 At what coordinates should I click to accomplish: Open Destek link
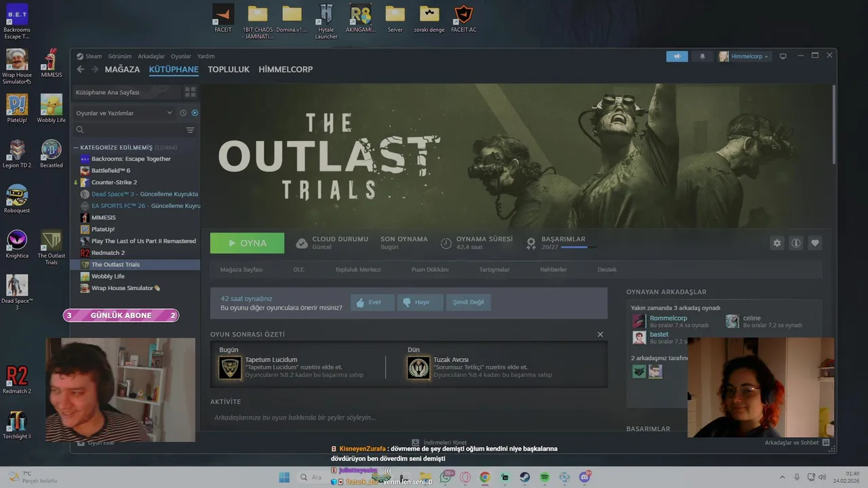[607, 270]
